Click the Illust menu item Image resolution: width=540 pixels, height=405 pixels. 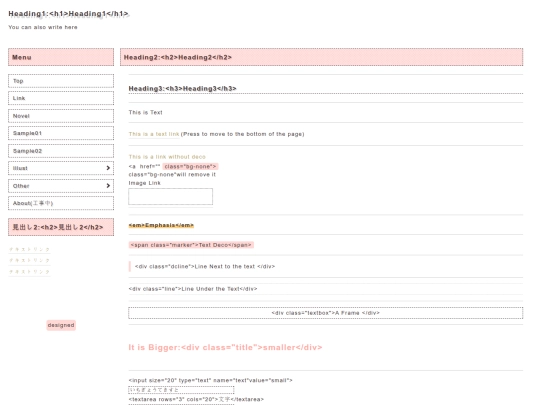61,168
